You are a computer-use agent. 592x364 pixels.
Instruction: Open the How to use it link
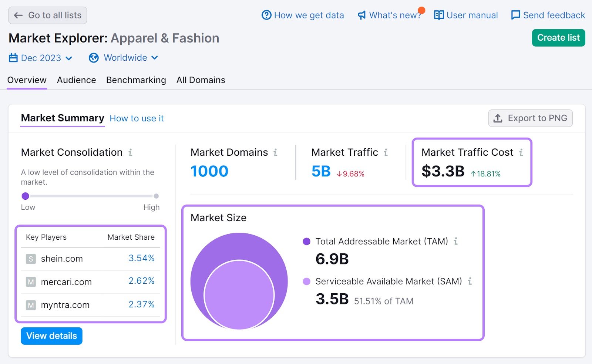137,118
